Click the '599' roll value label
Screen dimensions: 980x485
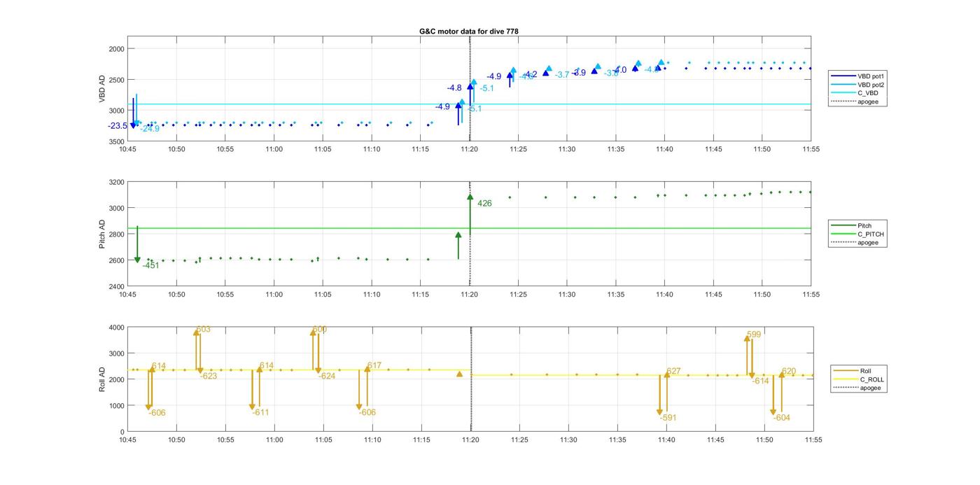pyautogui.click(x=754, y=335)
